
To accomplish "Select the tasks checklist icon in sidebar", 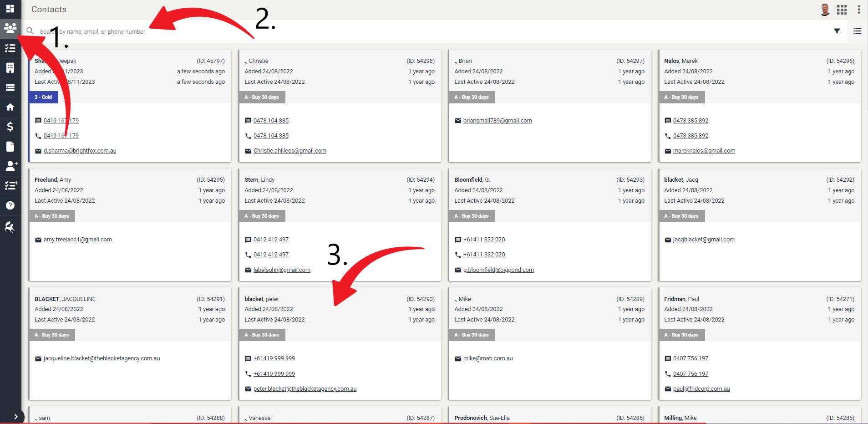I will point(10,48).
